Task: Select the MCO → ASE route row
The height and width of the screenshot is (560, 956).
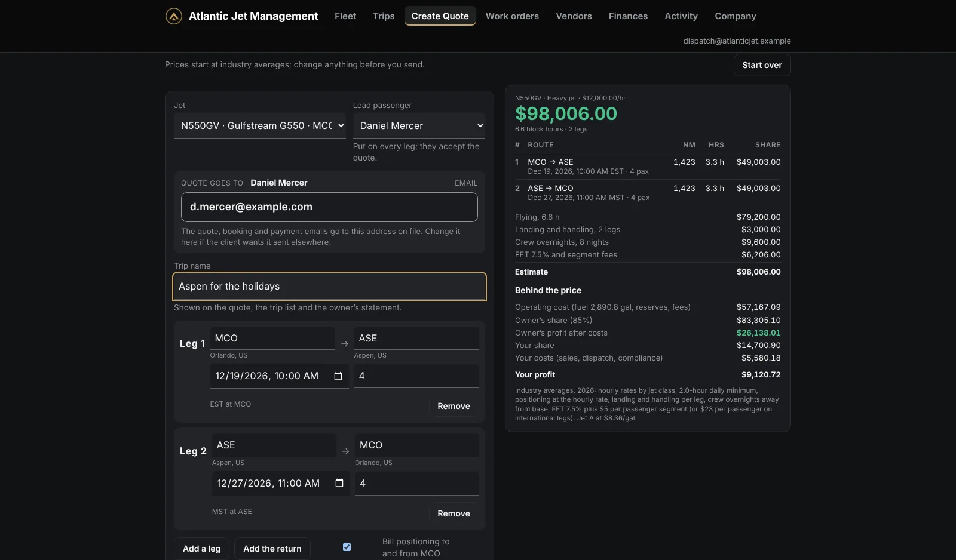Action: point(648,166)
